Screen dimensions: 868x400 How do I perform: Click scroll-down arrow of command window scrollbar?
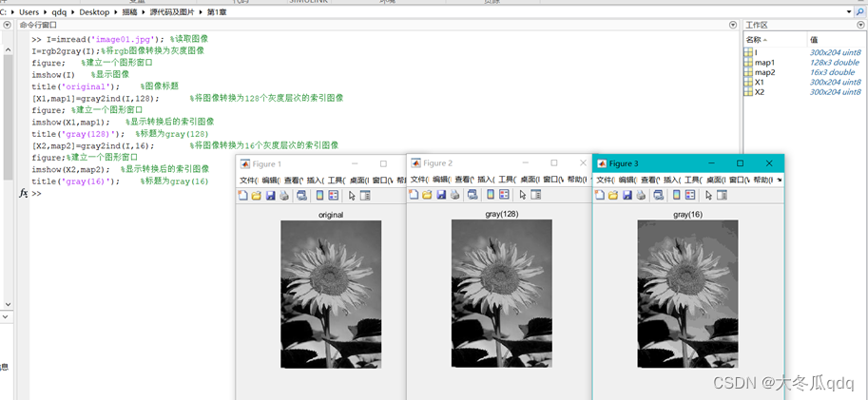[x=8, y=304]
